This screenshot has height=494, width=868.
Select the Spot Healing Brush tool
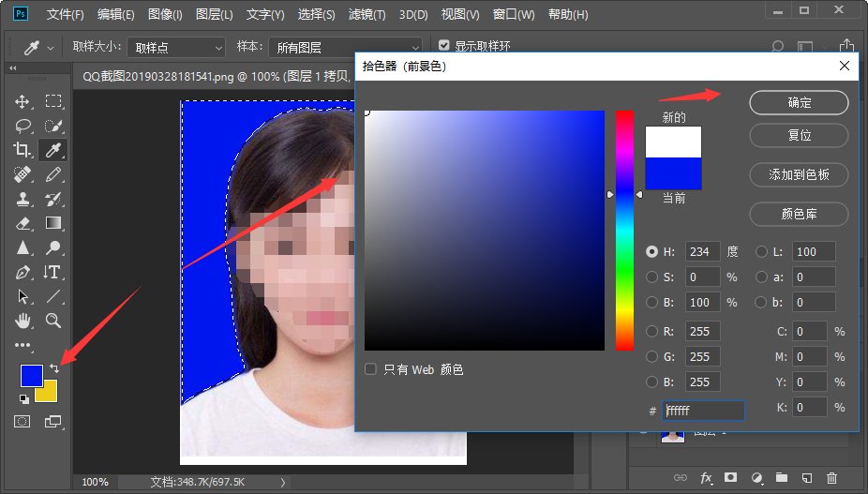click(x=22, y=174)
